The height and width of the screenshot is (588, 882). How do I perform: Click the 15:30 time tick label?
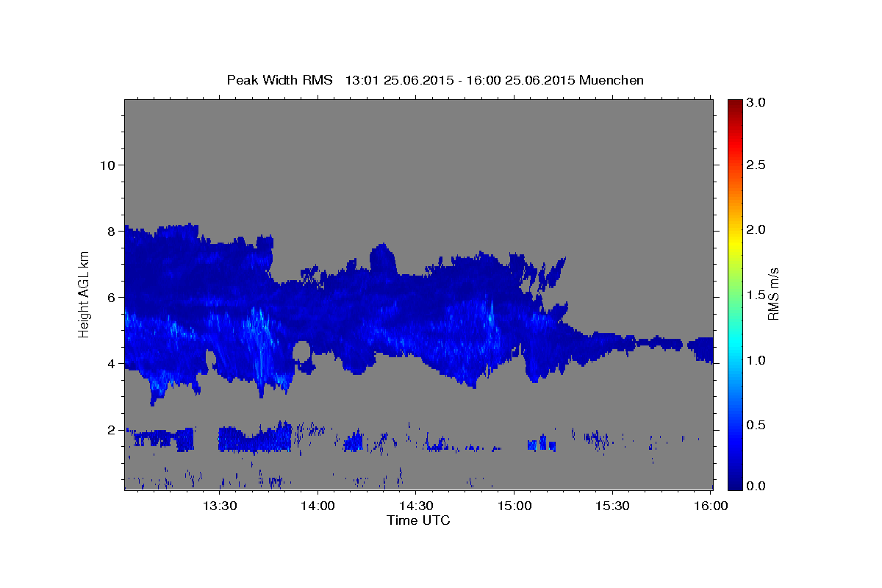612,506
